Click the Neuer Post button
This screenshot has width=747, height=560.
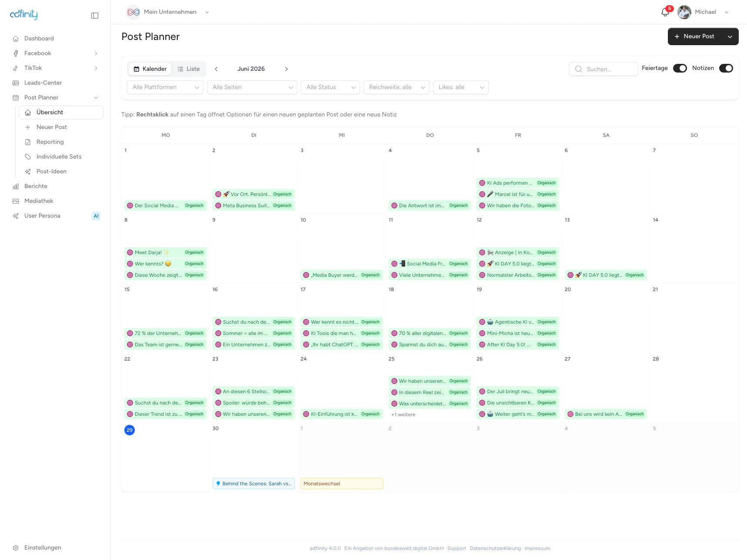[695, 36]
